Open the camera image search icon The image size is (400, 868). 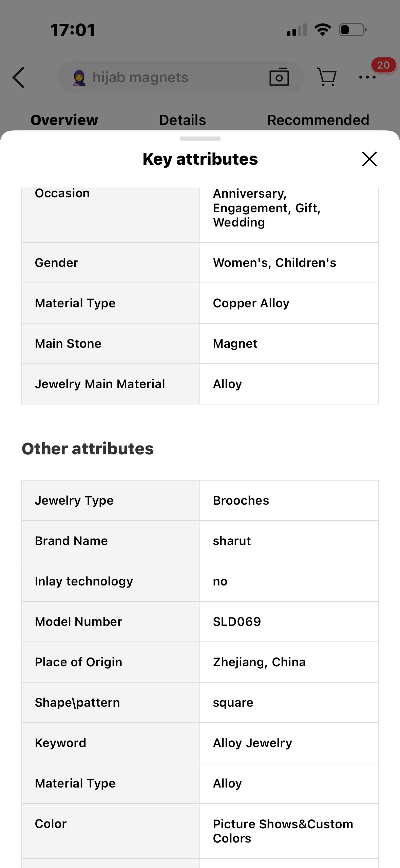click(x=279, y=77)
